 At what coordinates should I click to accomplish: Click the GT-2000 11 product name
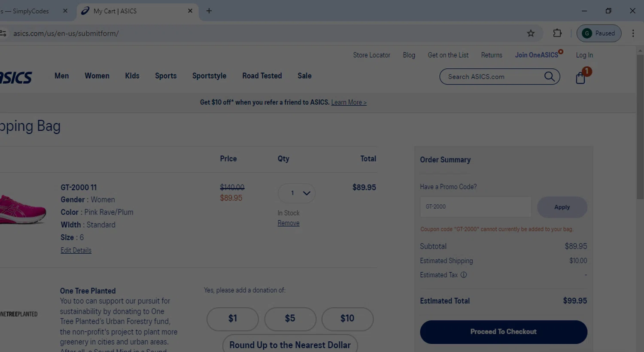79,188
